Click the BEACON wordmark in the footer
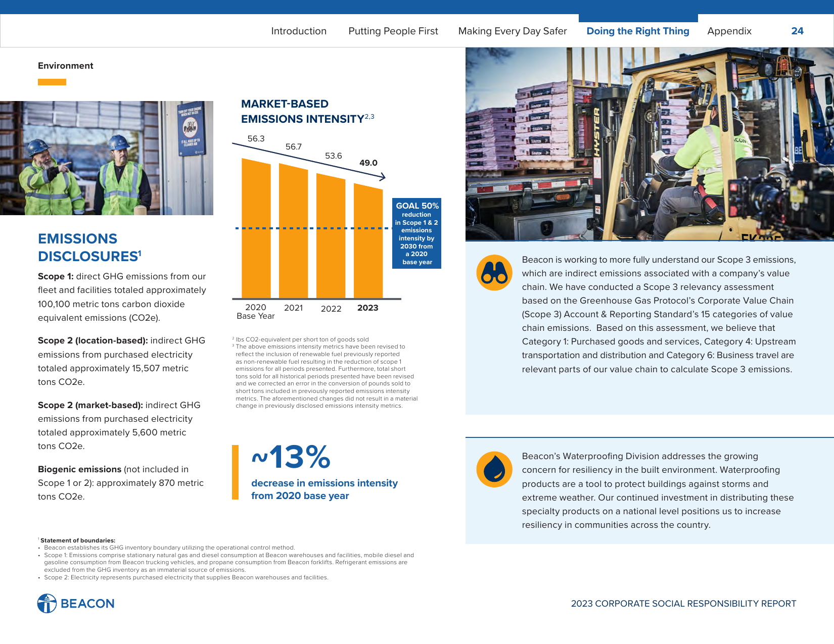Viewport: 834px width, 644px height. [x=87, y=604]
